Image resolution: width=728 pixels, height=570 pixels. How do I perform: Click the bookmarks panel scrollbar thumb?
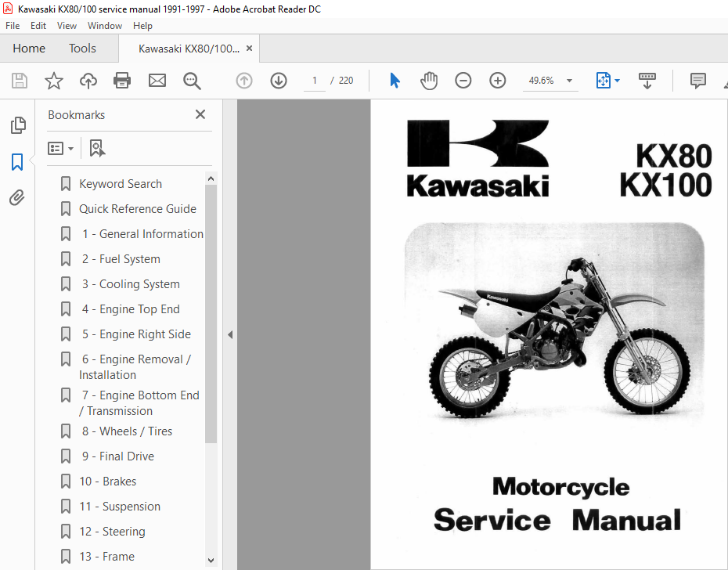point(211,313)
